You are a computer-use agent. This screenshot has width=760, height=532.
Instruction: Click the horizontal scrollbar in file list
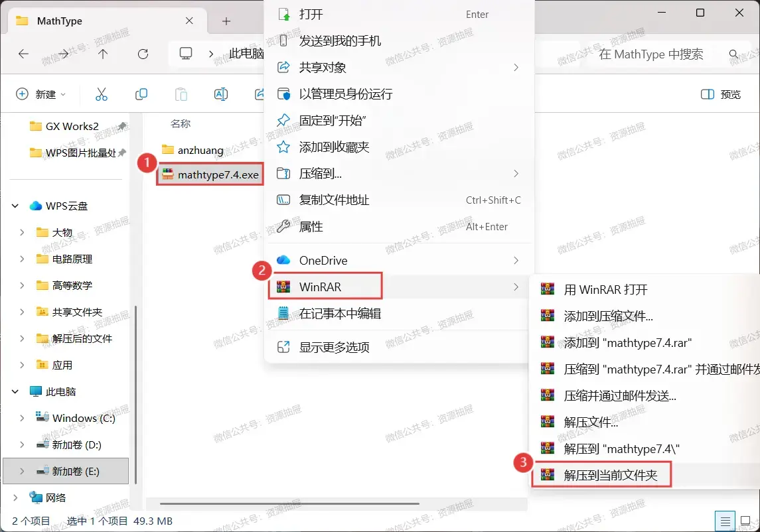pyautogui.click(x=289, y=504)
